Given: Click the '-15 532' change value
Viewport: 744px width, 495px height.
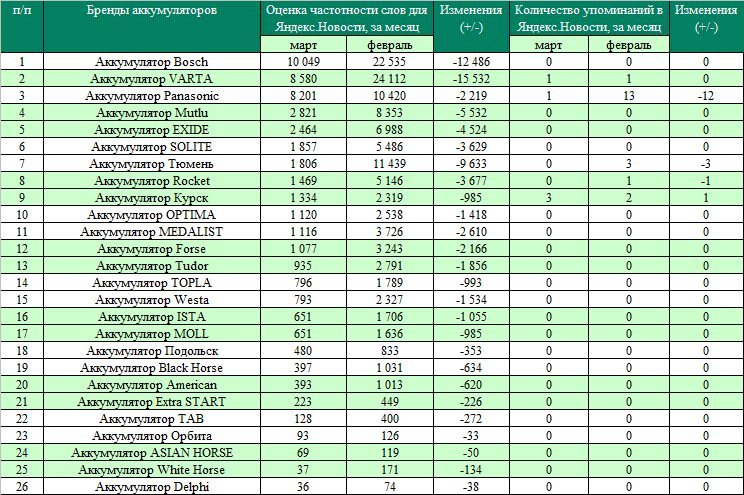Looking at the screenshot, I should click(471, 79).
